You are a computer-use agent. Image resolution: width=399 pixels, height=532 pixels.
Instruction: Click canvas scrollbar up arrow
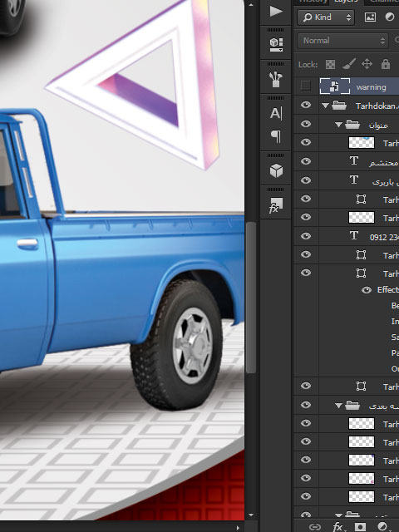pyautogui.click(x=251, y=5)
